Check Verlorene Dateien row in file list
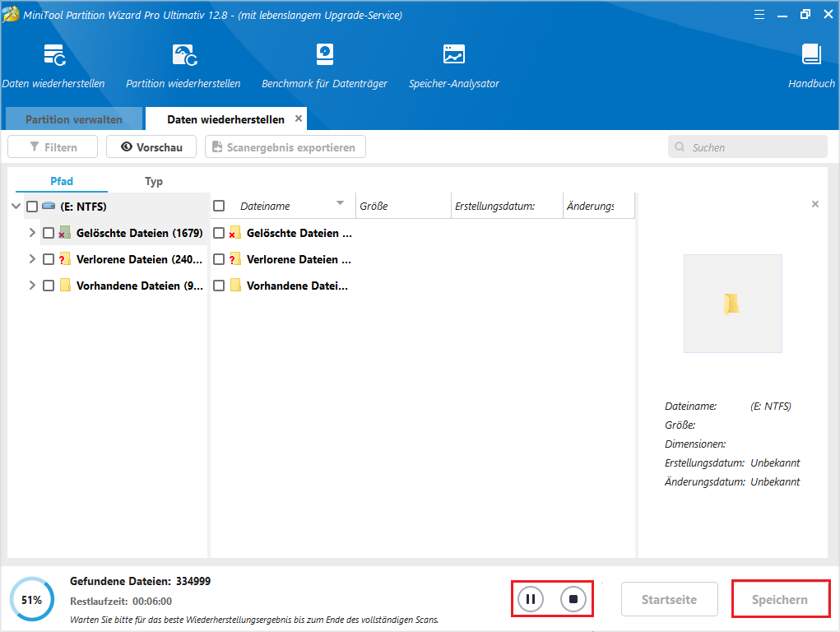 pyautogui.click(x=219, y=259)
